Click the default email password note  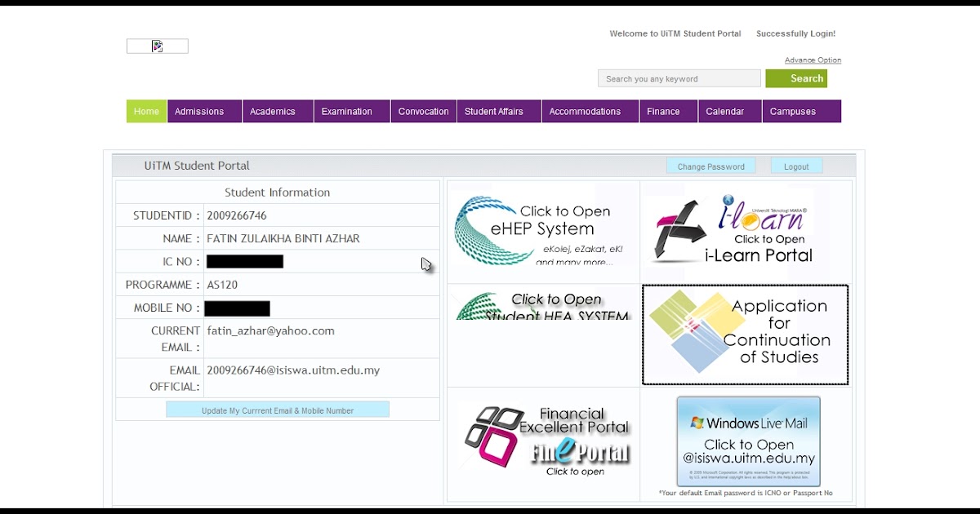coord(746,493)
